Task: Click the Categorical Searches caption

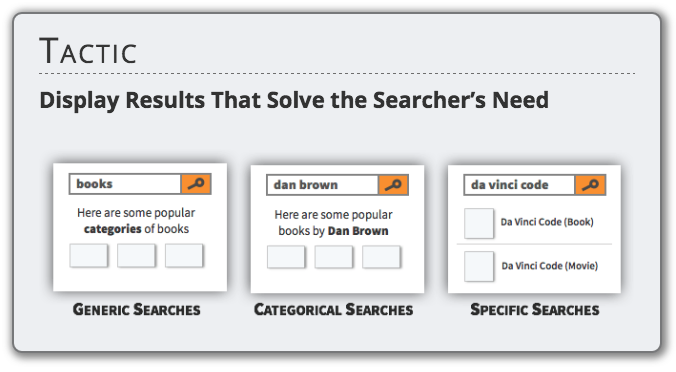Action: click(333, 309)
